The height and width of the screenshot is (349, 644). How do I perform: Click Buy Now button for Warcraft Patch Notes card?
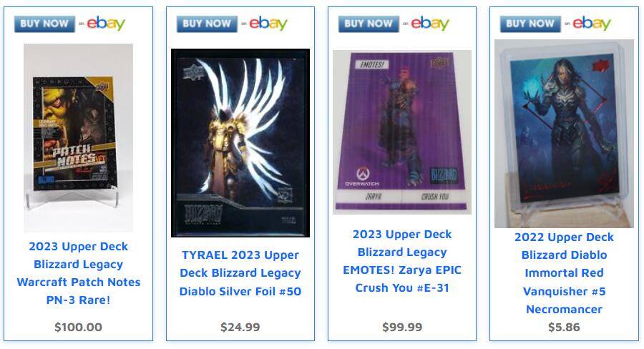tap(44, 24)
